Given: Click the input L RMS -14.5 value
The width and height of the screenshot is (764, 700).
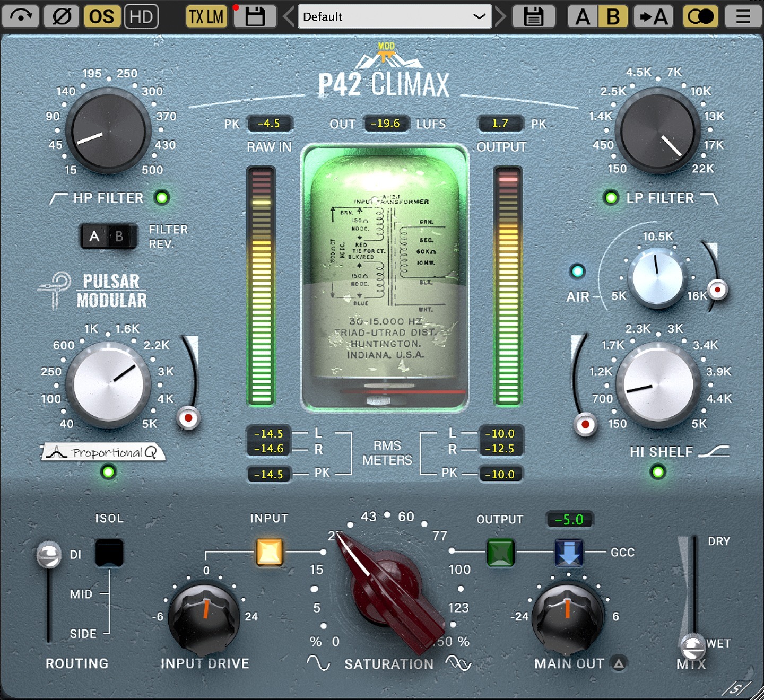Looking at the screenshot, I should click(x=269, y=433).
